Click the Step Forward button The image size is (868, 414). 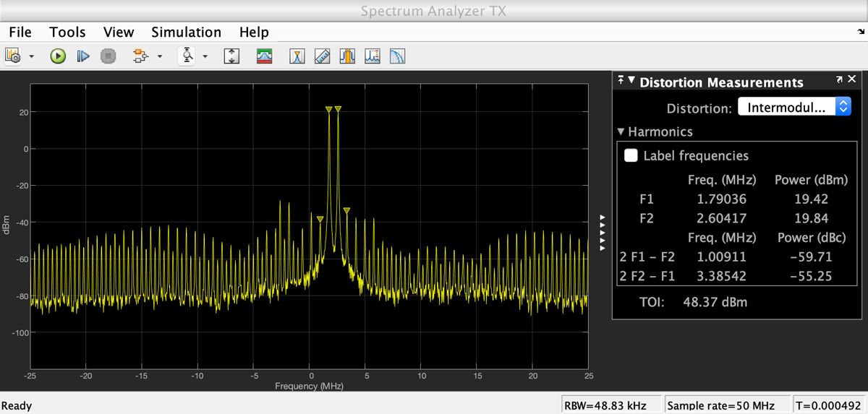coord(83,56)
